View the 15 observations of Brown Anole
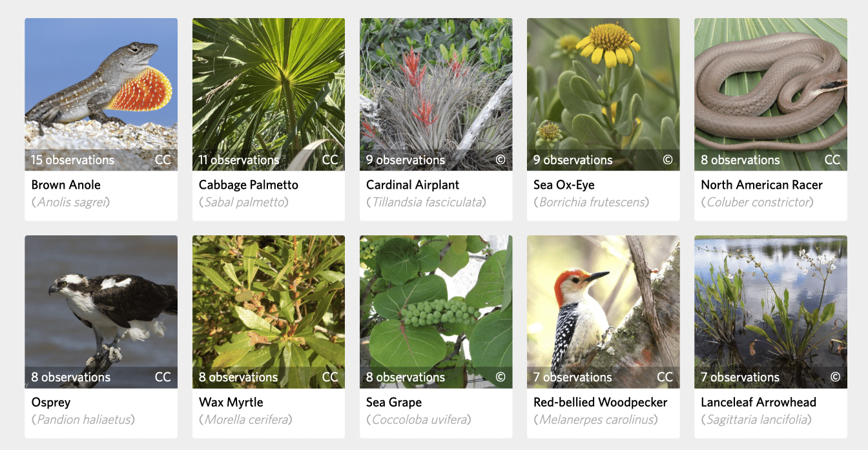Image resolution: width=868 pixels, height=450 pixels. [x=72, y=160]
